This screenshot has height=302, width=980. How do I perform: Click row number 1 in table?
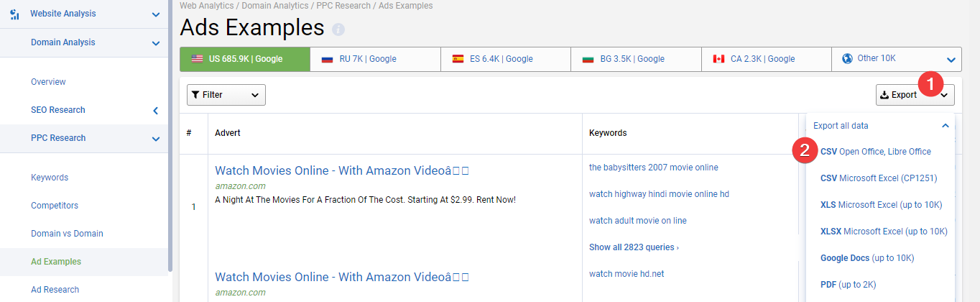click(193, 207)
